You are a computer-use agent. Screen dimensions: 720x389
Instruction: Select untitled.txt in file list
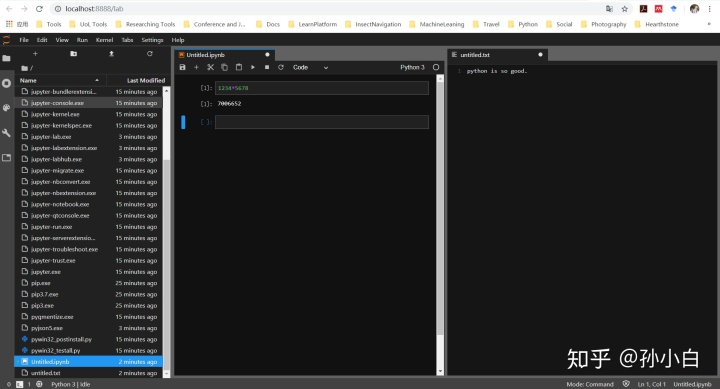coord(88,373)
